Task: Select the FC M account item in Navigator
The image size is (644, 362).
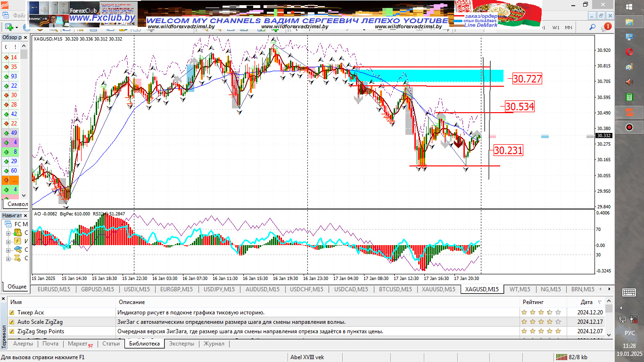Action: 17,224
